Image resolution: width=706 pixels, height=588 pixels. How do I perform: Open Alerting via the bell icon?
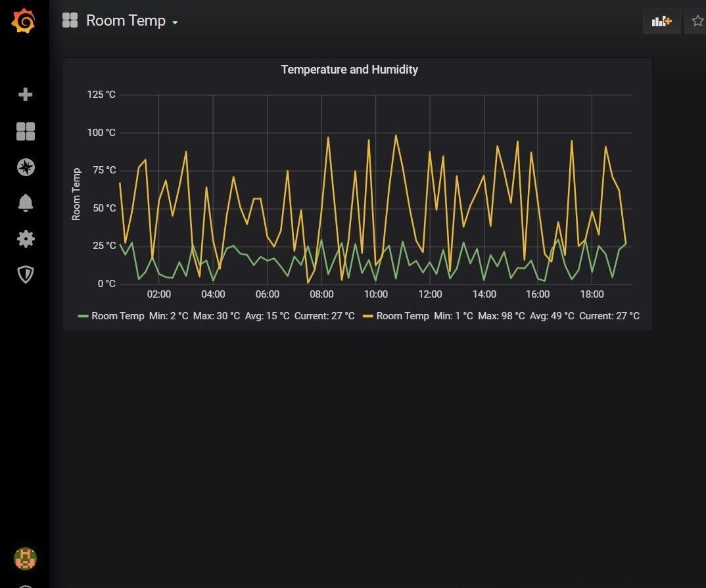[x=25, y=203]
